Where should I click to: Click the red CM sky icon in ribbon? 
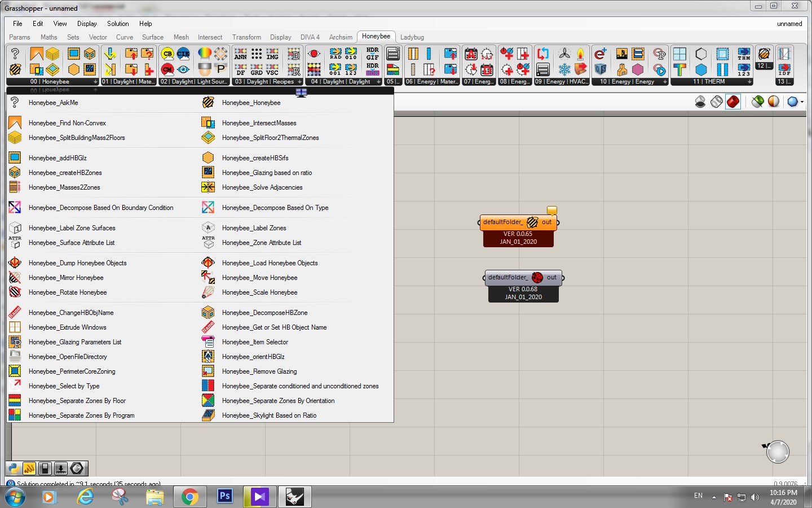coord(167,69)
